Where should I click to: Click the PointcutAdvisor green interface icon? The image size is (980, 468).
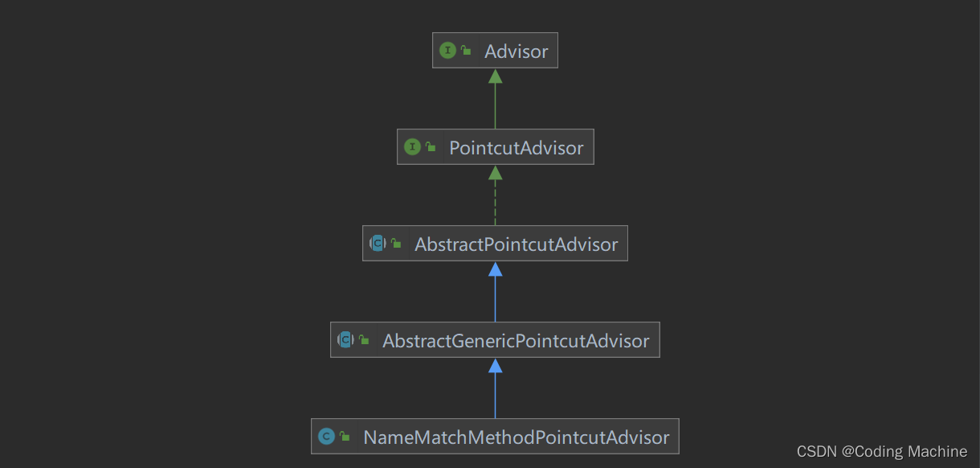pyautogui.click(x=412, y=147)
